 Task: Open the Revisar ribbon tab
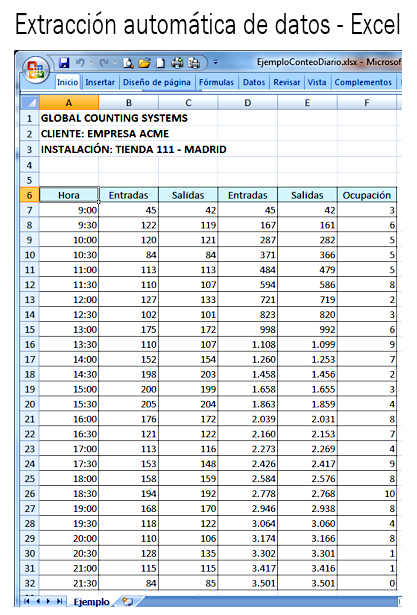(287, 82)
